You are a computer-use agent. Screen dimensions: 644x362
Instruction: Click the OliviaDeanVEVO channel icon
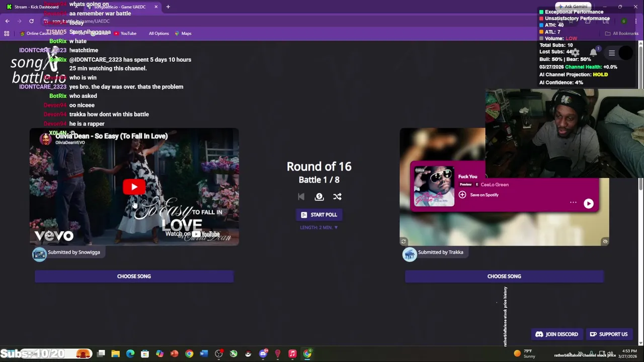(46, 139)
